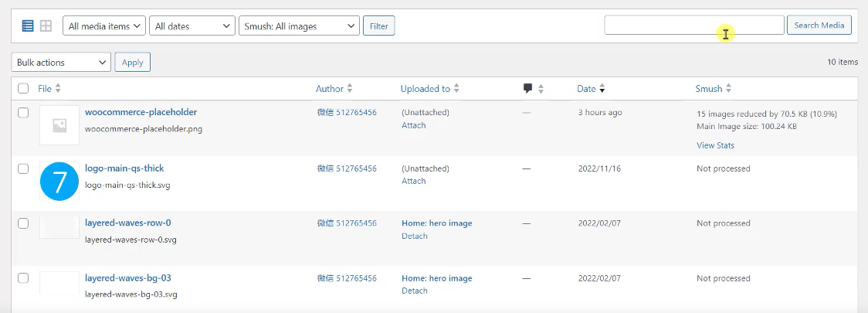The image size is (868, 313).
Task: Sort the list by Uploaded to column
Action: [x=426, y=89]
